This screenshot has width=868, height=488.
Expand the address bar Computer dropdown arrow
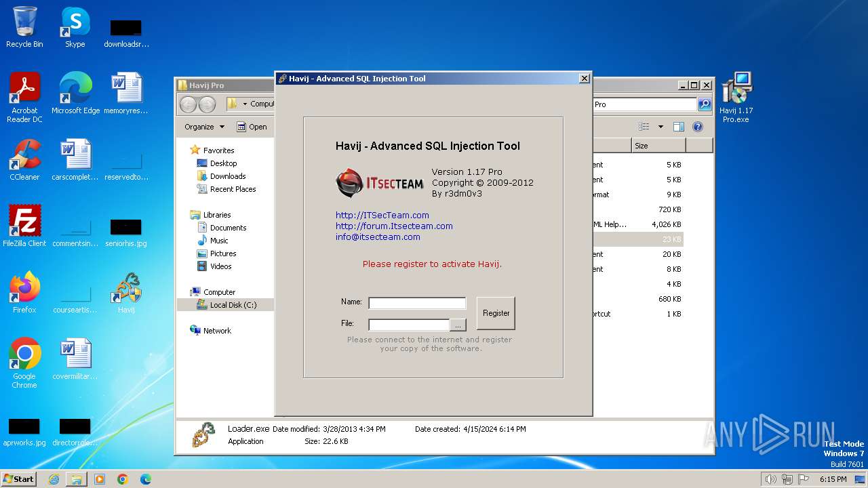[x=245, y=104]
